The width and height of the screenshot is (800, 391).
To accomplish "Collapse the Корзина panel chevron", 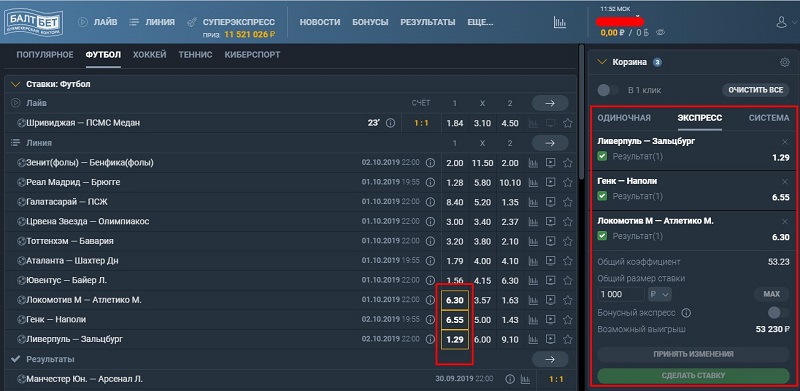I will click(602, 62).
